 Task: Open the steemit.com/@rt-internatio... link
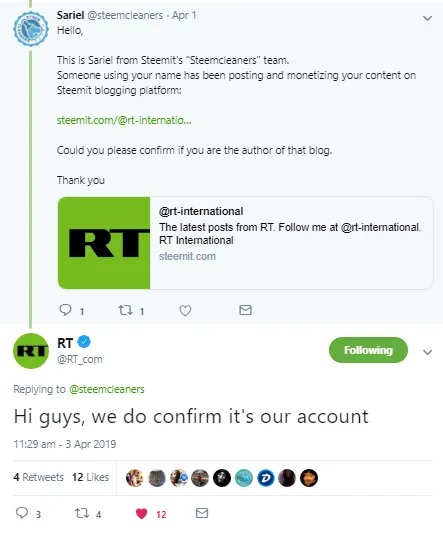(x=124, y=120)
